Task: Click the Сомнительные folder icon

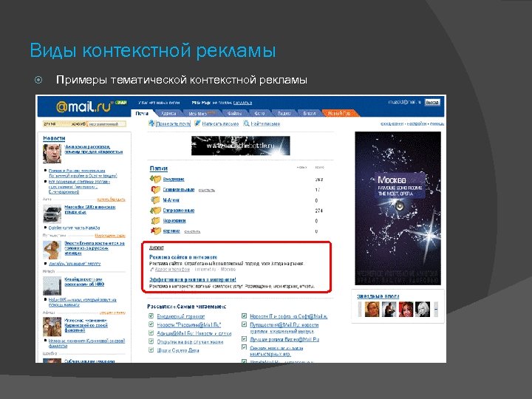Action: [x=155, y=189]
